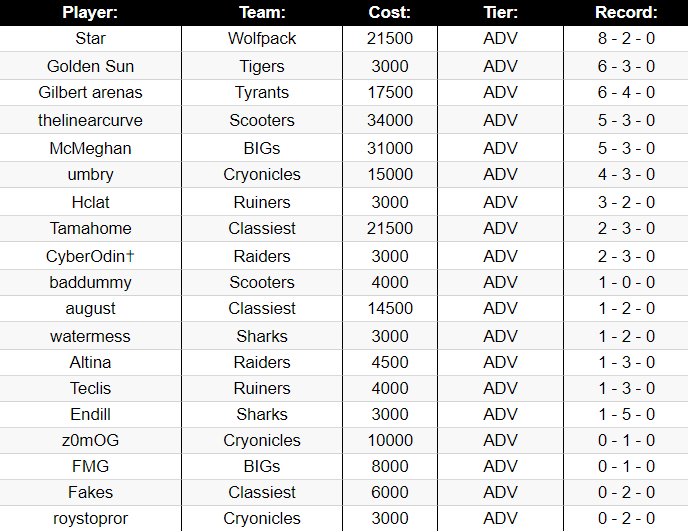Select the roystopror player cell
Image resolution: width=688 pixels, height=531 pixels.
click(x=90, y=519)
